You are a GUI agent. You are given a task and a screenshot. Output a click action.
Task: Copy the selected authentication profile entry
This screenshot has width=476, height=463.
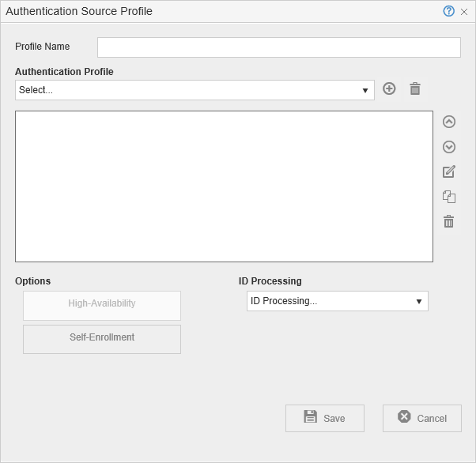[x=449, y=197]
